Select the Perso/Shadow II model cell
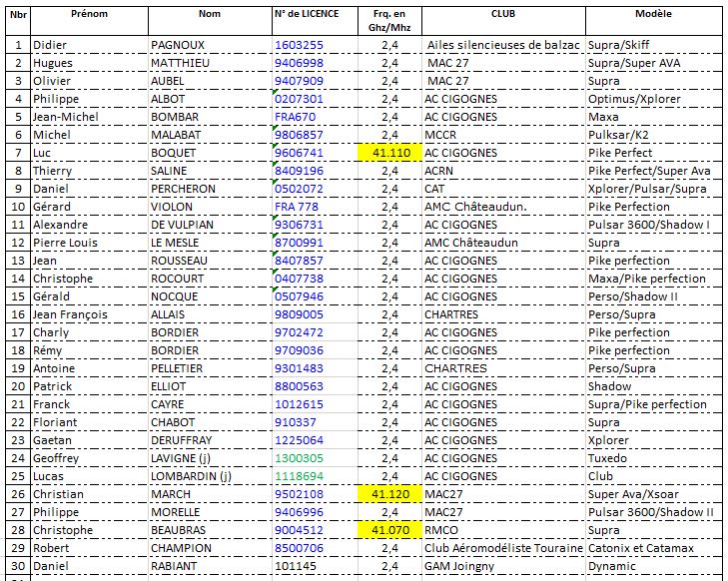 pos(654,296)
